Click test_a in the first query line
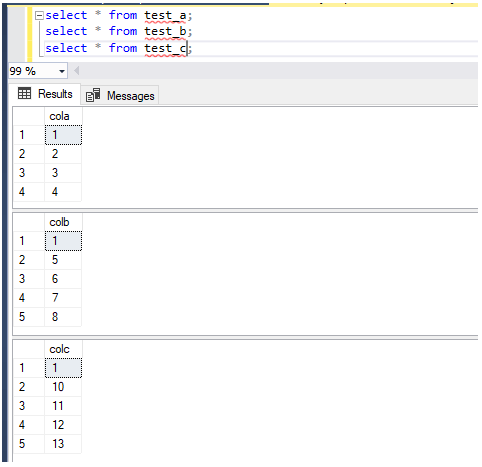The height and width of the screenshot is (467, 482). 165,15
